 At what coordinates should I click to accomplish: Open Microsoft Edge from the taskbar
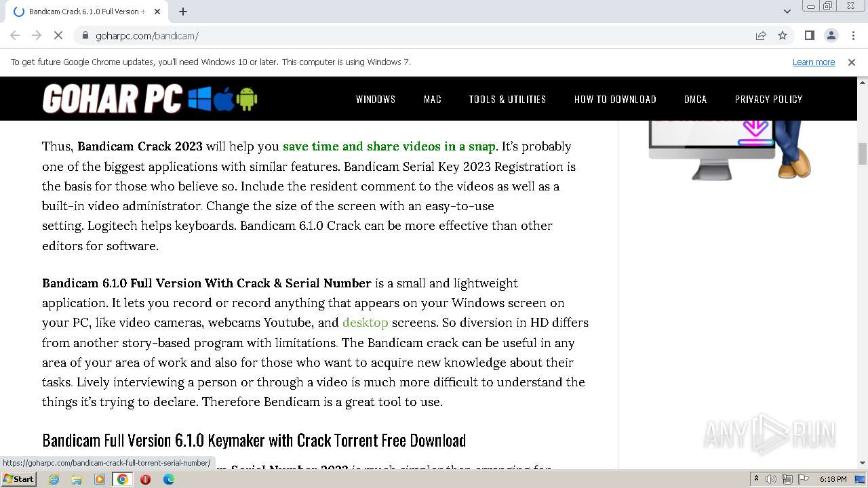(x=169, y=479)
